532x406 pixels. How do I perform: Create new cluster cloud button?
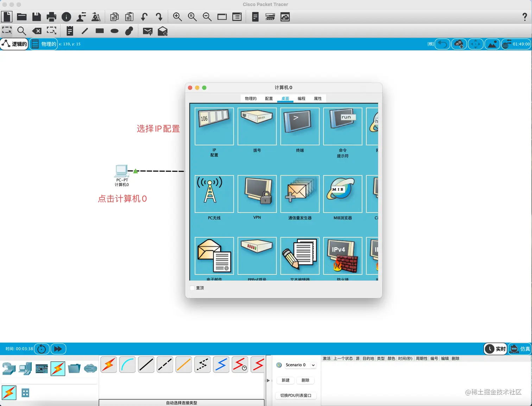[x=459, y=44]
